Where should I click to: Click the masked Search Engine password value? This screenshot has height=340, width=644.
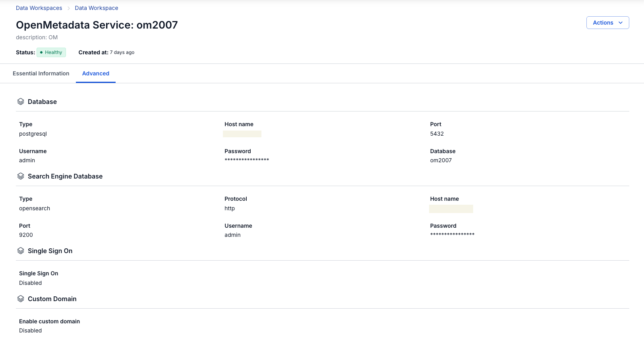(x=453, y=234)
